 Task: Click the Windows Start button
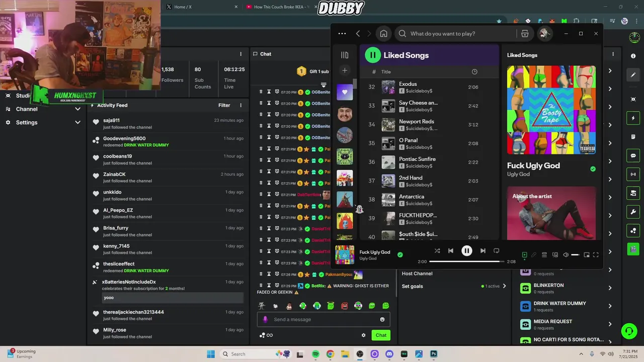pyautogui.click(x=211, y=354)
